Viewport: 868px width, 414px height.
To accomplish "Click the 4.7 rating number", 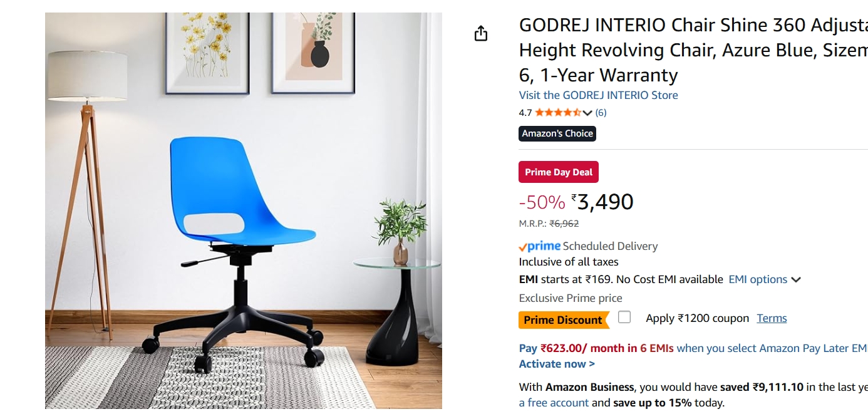I will (525, 113).
